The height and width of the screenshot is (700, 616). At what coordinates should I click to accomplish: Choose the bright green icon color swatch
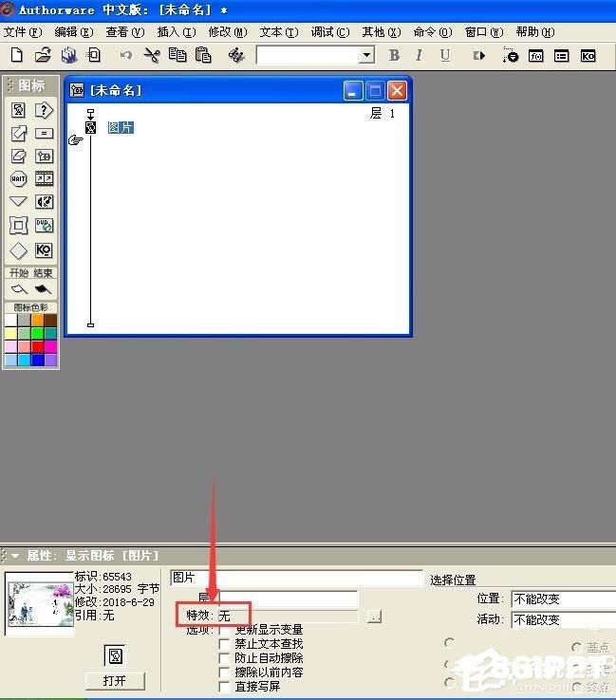coord(38,333)
